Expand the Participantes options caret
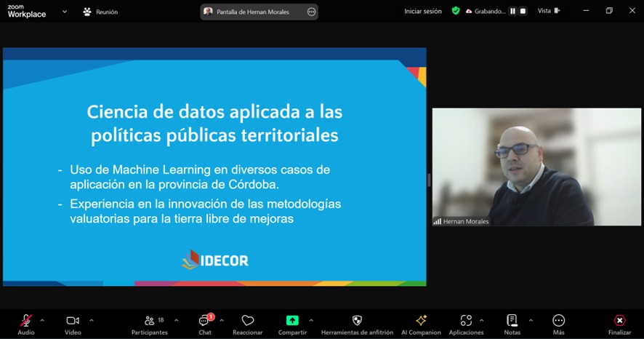The image size is (644, 339). (x=176, y=320)
